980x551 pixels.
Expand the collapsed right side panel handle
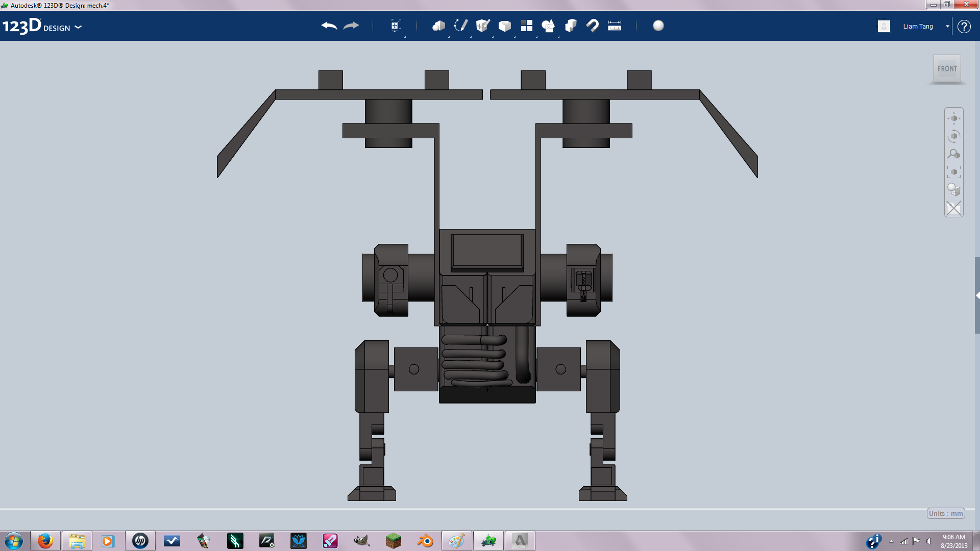(x=977, y=295)
